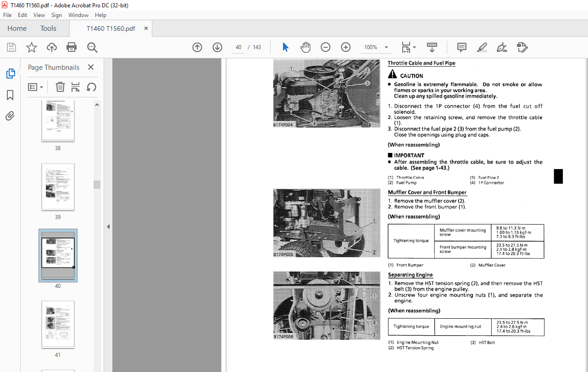Close the T1460 T1560.pdf tab
588x372 pixels.
[146, 28]
